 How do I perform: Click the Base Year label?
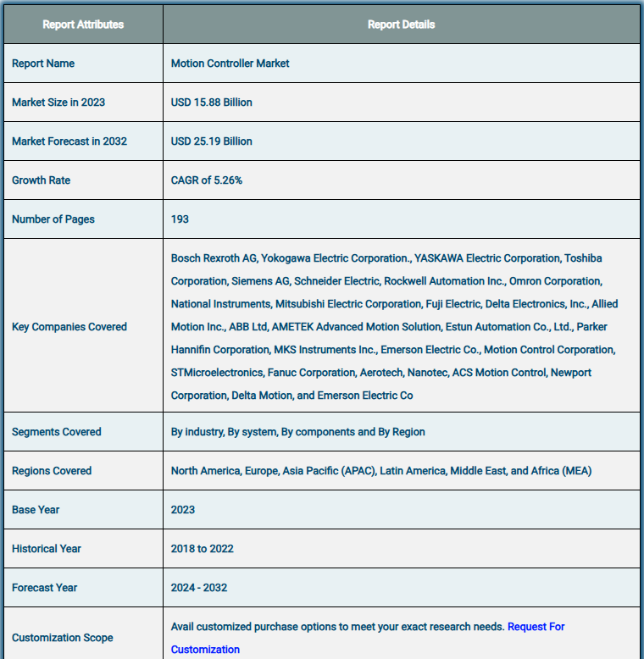(x=36, y=510)
